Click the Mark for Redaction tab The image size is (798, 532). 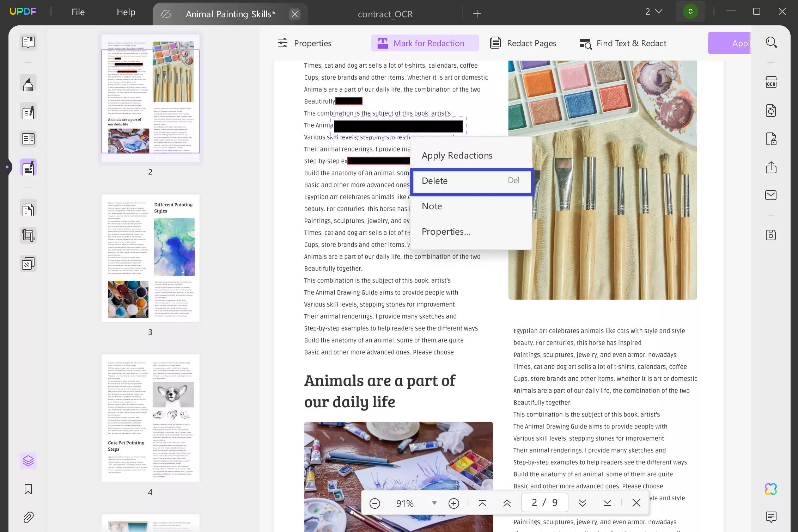425,43
